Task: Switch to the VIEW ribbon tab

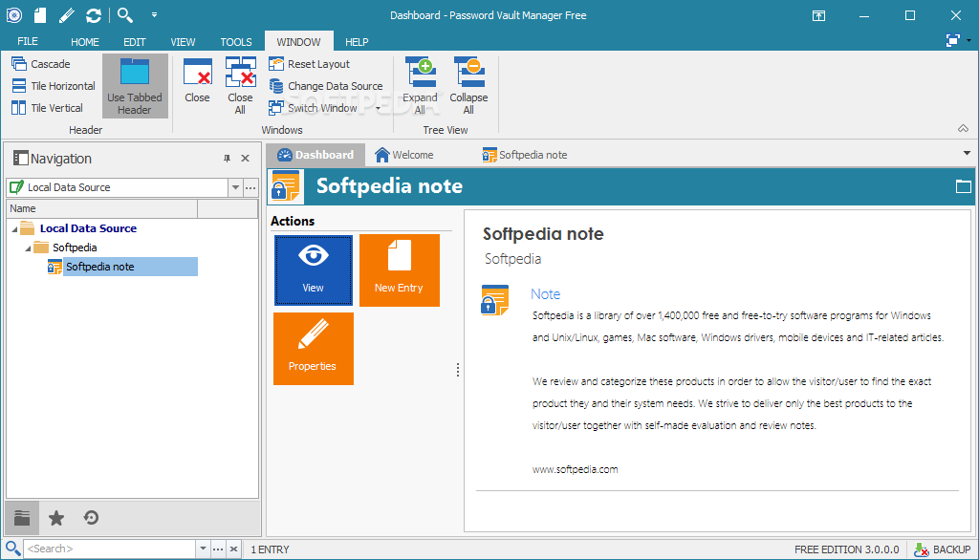Action: click(183, 42)
